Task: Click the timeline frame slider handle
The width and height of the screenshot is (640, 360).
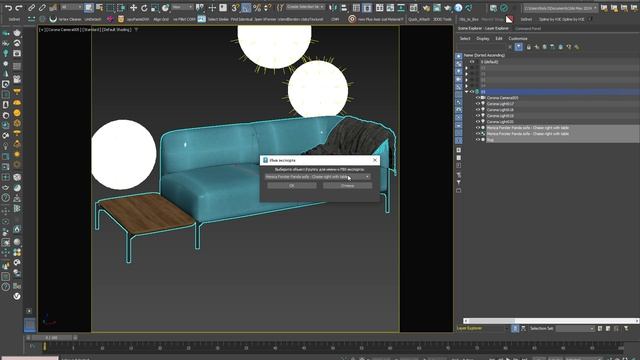Action: [x=51, y=338]
